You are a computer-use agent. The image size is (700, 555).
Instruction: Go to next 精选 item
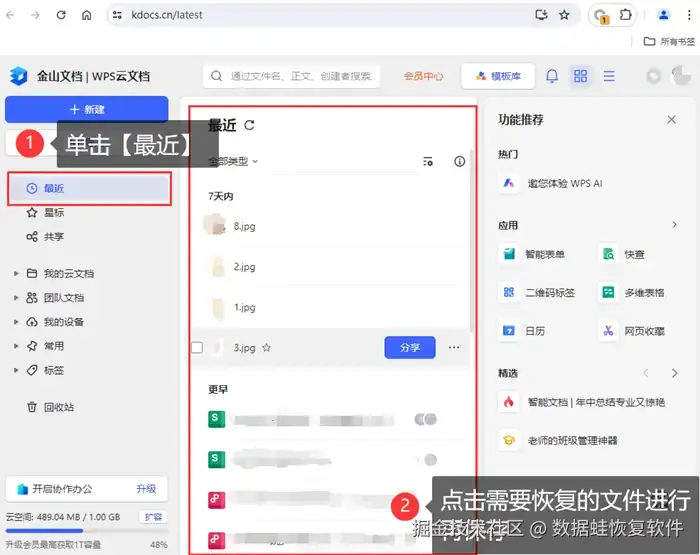(675, 373)
